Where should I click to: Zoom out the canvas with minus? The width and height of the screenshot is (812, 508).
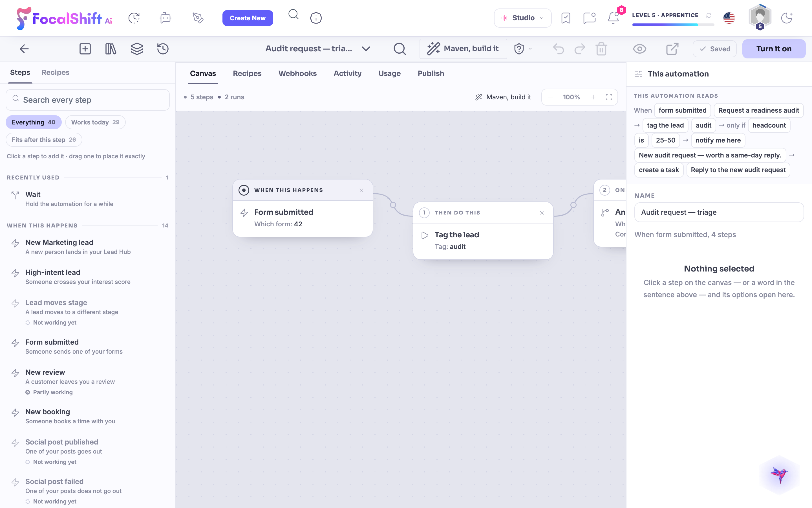(550, 97)
